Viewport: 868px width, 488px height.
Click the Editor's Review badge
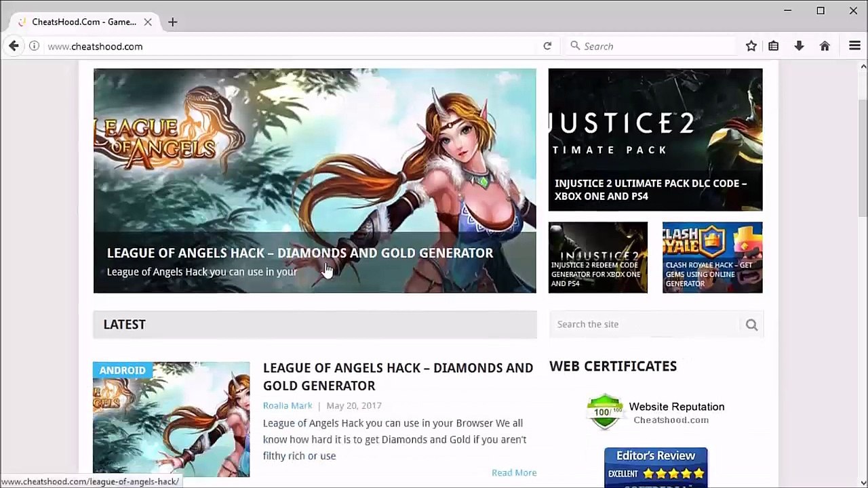tap(656, 468)
